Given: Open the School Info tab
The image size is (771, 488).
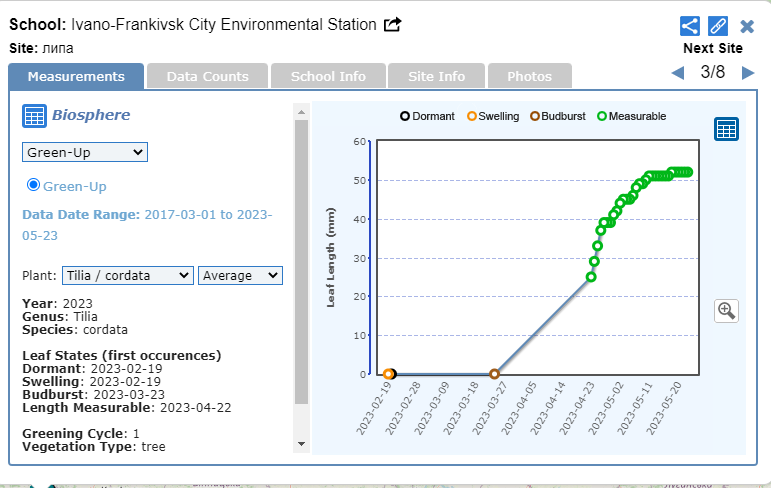Looking at the screenshot, I should (x=328, y=76).
